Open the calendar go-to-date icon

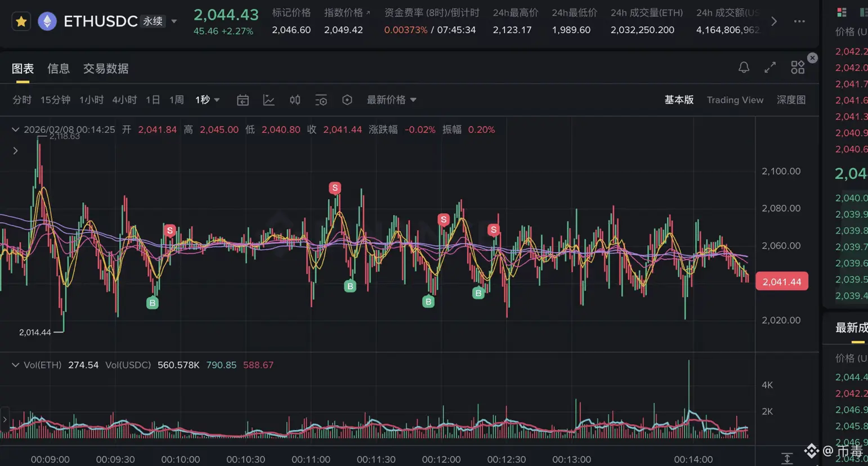pos(243,100)
